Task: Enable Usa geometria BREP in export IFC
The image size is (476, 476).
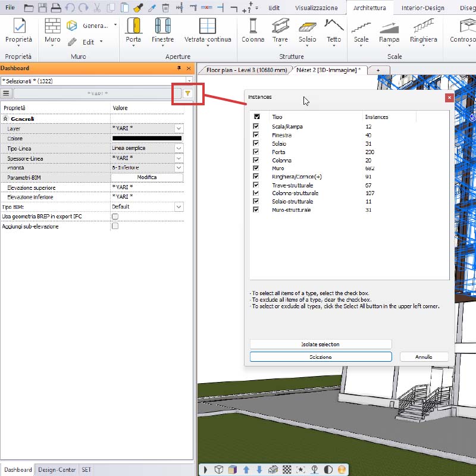Action: (115, 217)
